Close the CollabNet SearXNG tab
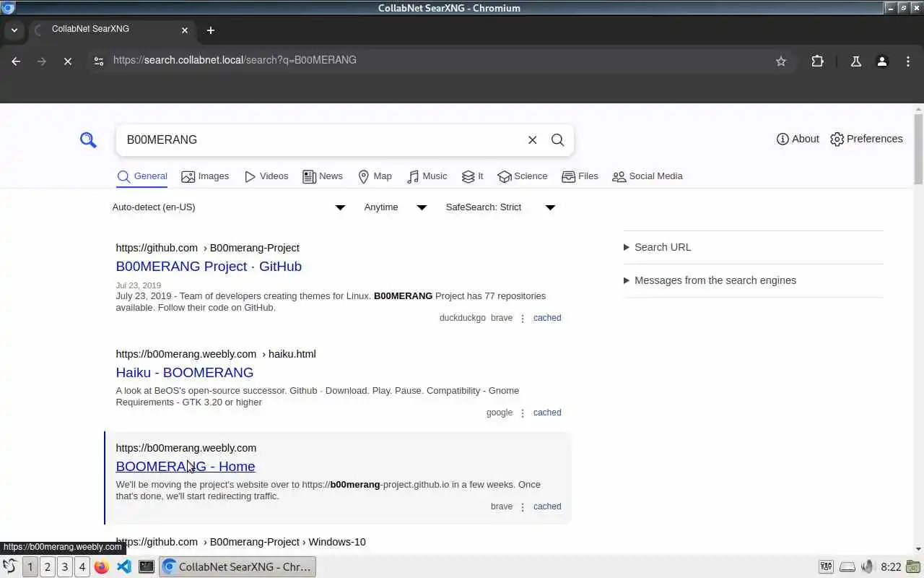The width and height of the screenshot is (924, 578). coord(185,30)
